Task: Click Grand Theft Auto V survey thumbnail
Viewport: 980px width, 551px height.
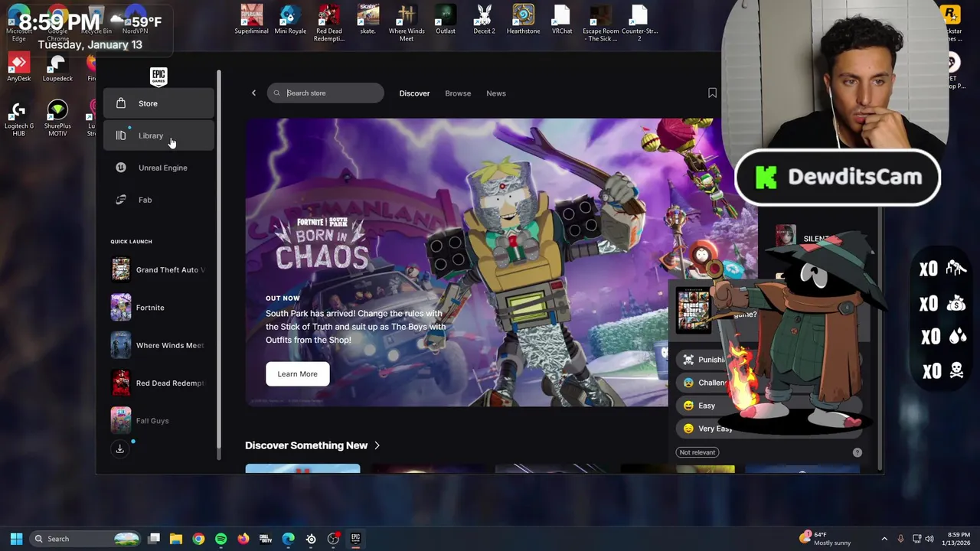Action: pyautogui.click(x=694, y=310)
